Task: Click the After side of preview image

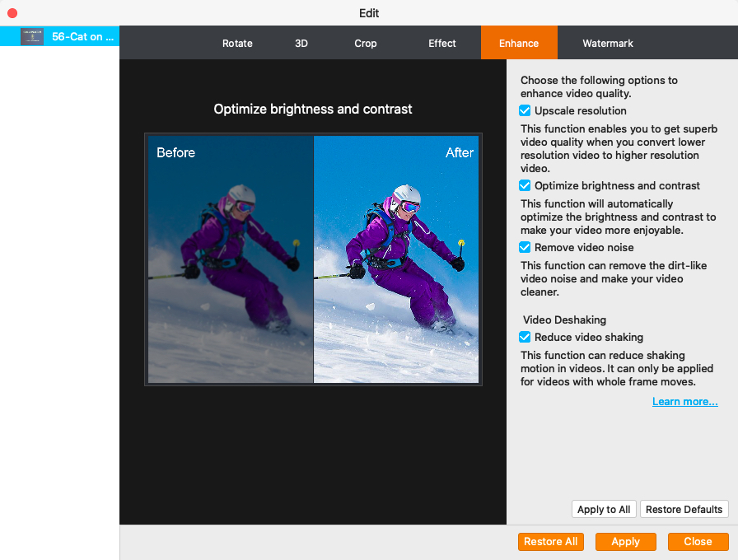Action: (x=396, y=259)
